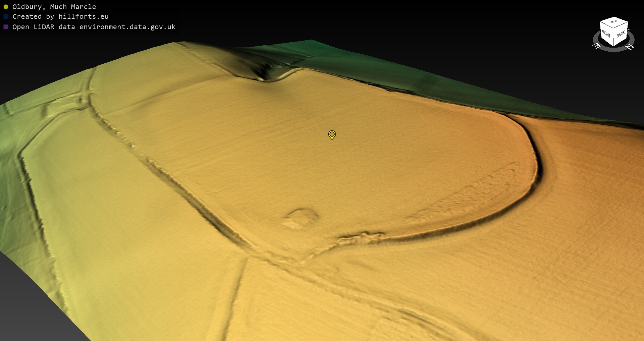Viewport: 644px width, 341px height.
Task: Open the "Created by hillforts.eu" credit
Action: coord(60,16)
